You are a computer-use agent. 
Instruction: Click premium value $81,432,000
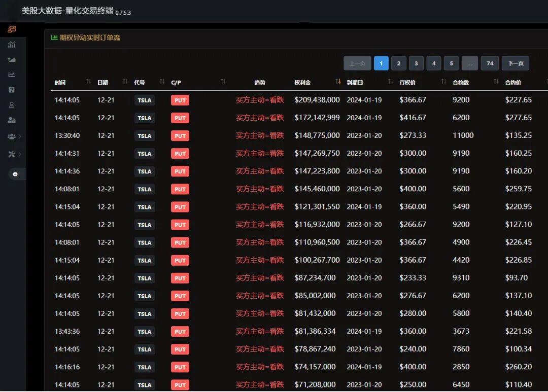point(315,314)
